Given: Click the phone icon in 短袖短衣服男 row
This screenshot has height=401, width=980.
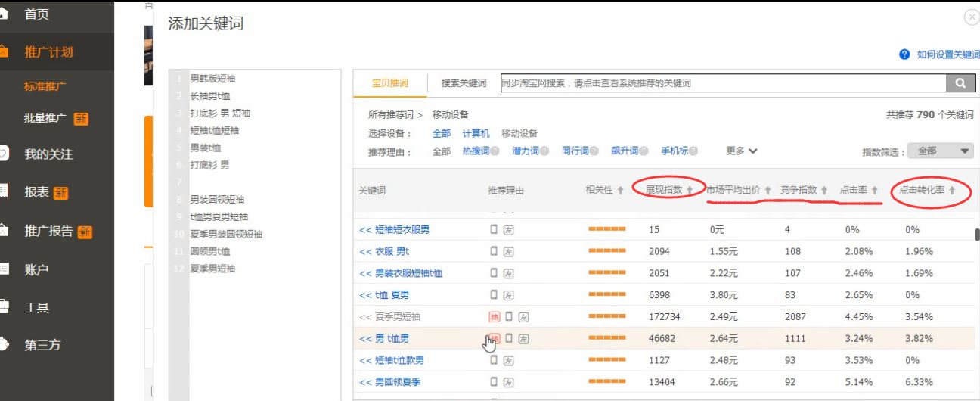Looking at the screenshot, I should [494, 228].
